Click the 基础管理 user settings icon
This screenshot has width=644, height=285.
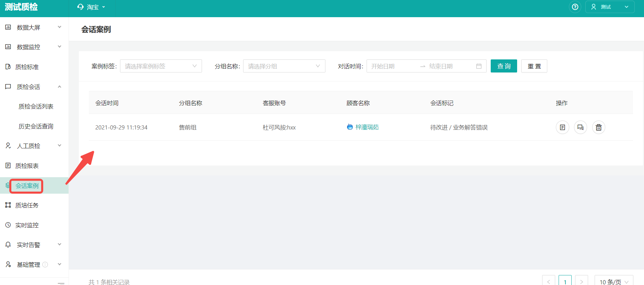(8, 264)
